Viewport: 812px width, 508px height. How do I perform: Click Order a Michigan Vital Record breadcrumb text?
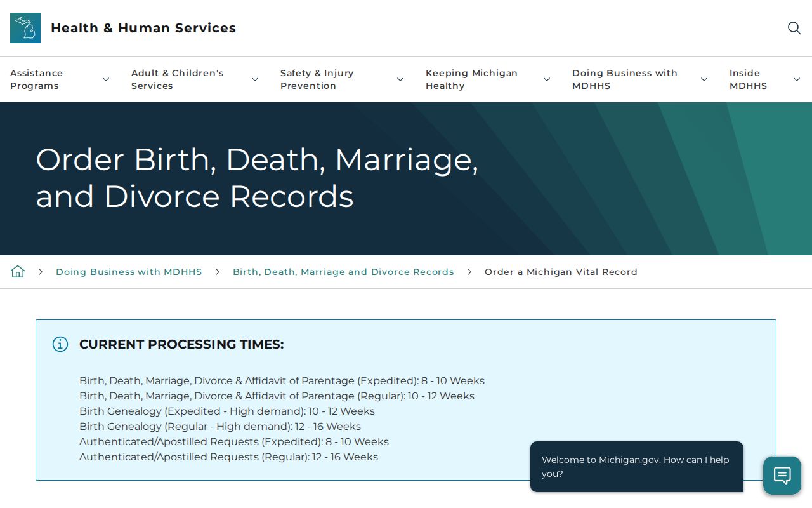561,272
